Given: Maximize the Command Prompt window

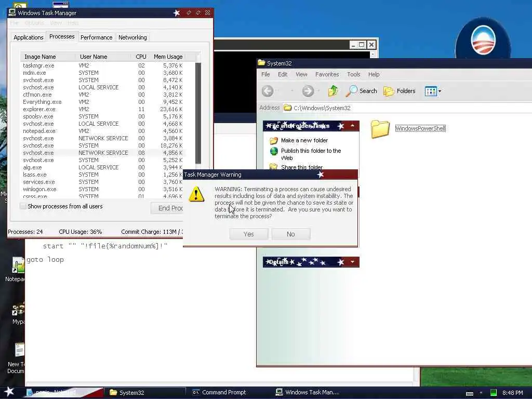Looking at the screenshot, I should (x=362, y=45).
